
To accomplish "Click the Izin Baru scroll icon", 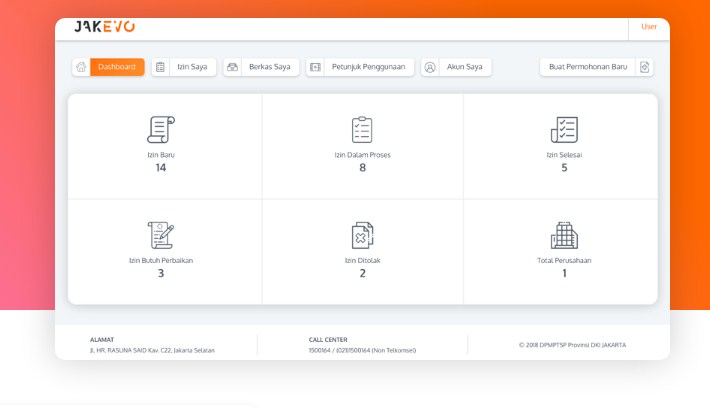I will pos(160,130).
